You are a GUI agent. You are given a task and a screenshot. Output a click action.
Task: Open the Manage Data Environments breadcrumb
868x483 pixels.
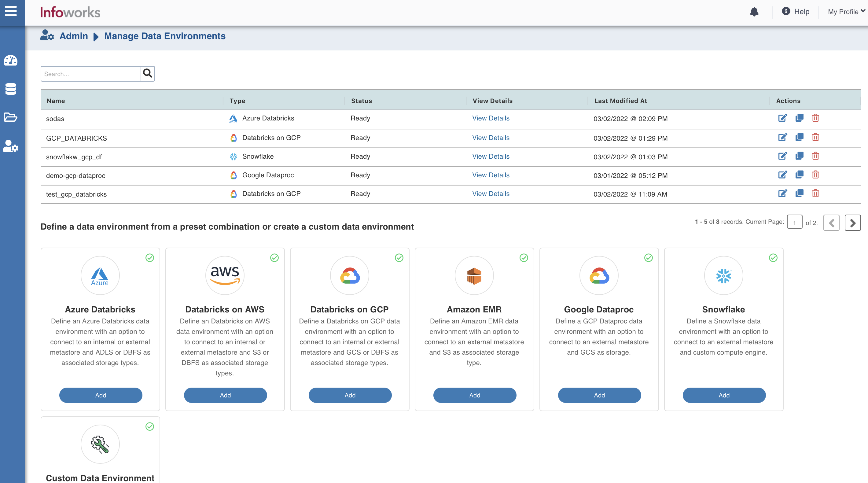point(165,36)
